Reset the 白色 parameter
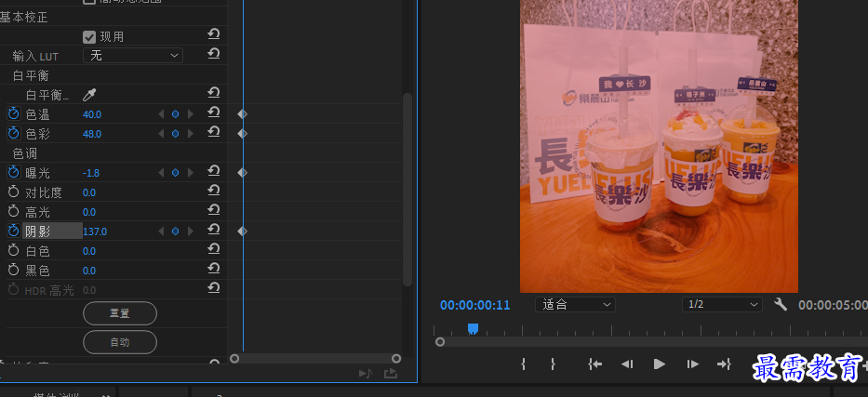The width and height of the screenshot is (868, 397). (x=214, y=249)
